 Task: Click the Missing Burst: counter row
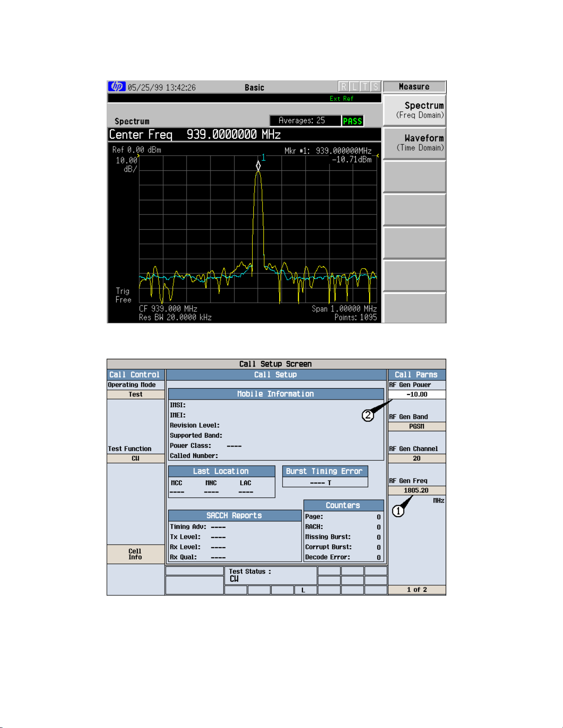point(343,537)
